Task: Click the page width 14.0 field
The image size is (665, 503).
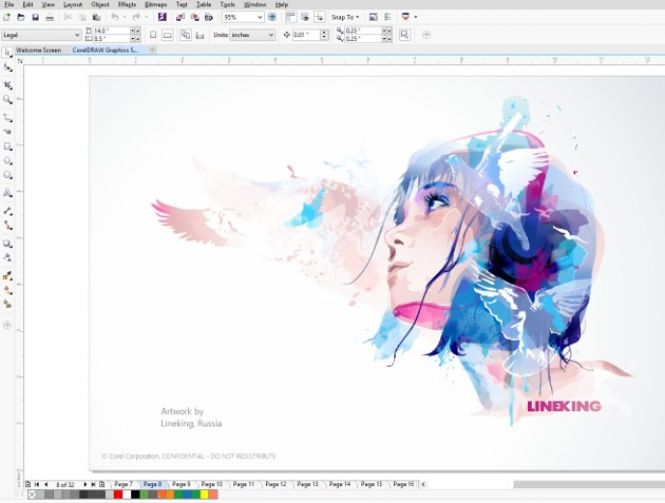Action: [x=111, y=31]
